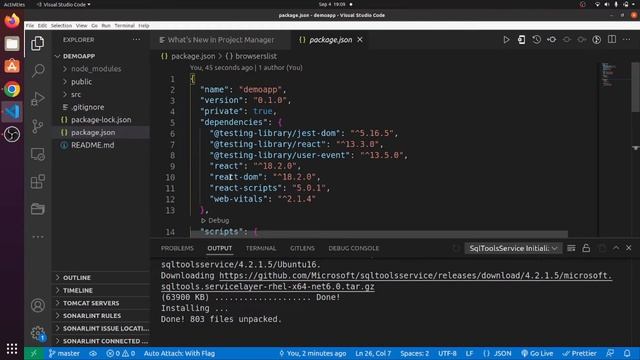
Task: Toggle Prettier formatter status
Action: [x=579, y=353]
